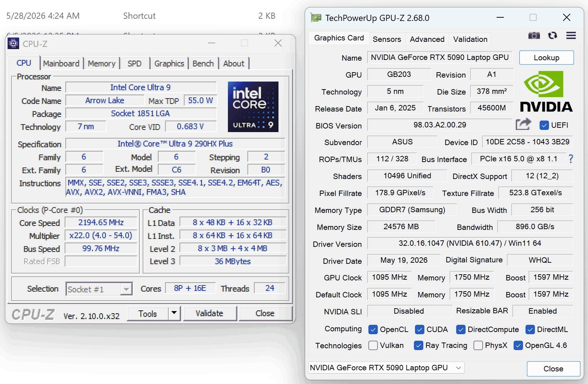This screenshot has height=384, width=588.
Task: Click the Subvendor value ASUS
Action: tap(402, 142)
